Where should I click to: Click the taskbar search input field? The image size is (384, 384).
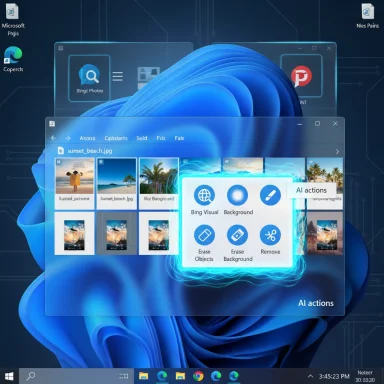pyautogui.click(x=76, y=376)
